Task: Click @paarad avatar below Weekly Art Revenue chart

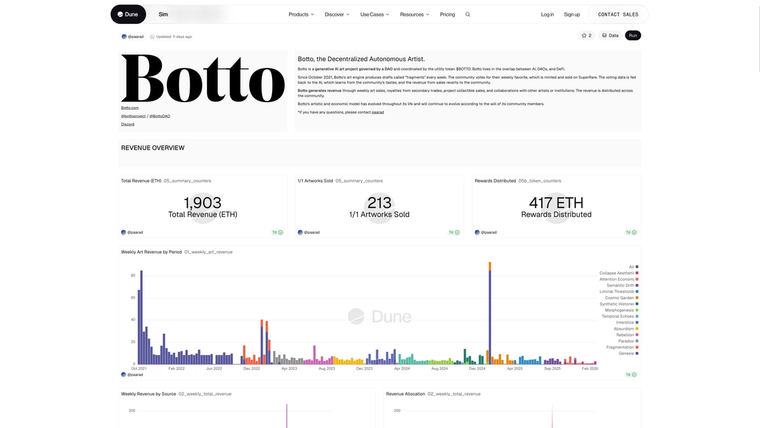Action: (124, 374)
